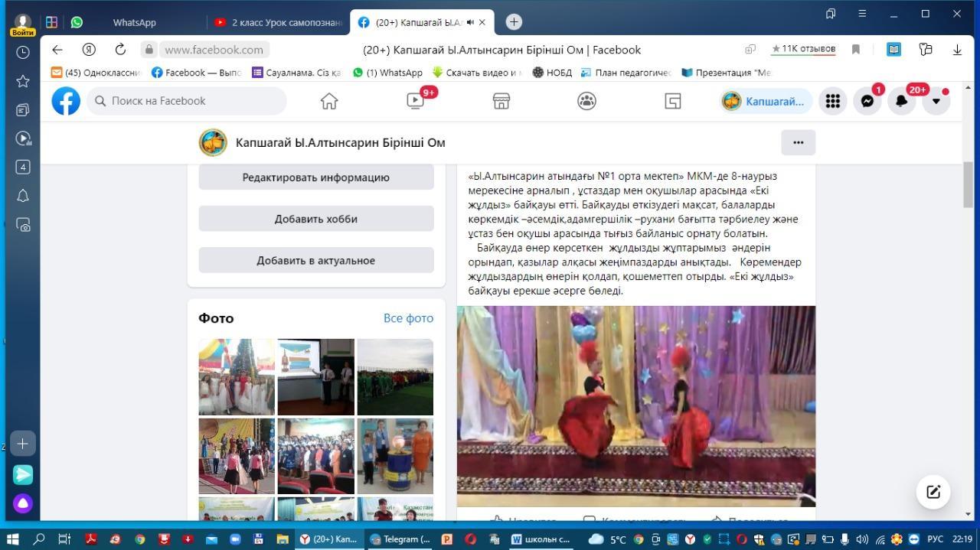This screenshot has width=980, height=550.
Task: Open the Facebook notifications bell
Action: point(902,100)
